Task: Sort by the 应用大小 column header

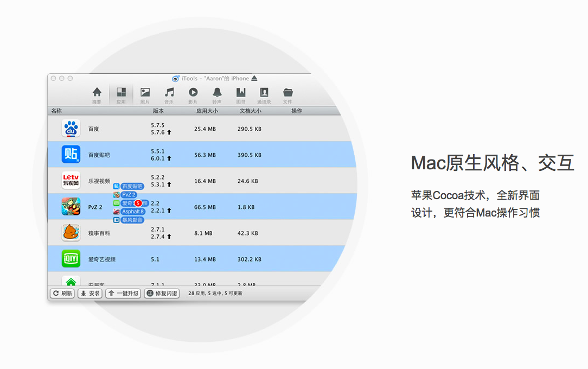Action: coord(207,111)
